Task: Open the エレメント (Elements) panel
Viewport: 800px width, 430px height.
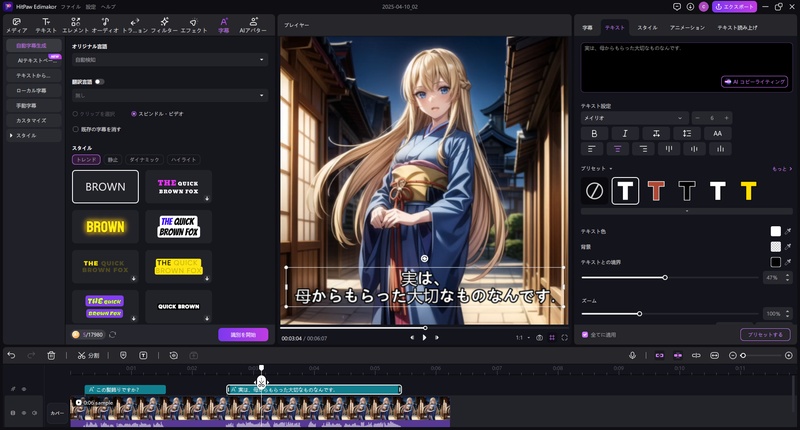Action: (x=76, y=25)
